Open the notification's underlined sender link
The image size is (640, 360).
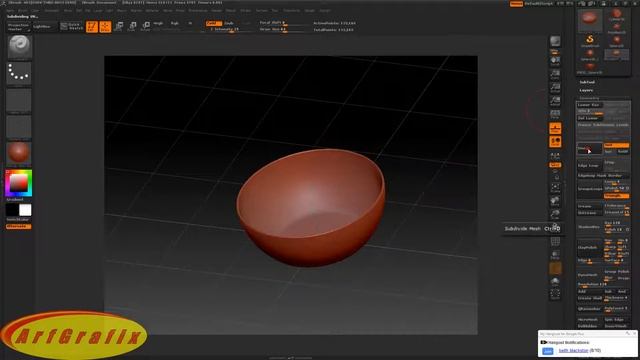pyautogui.click(x=573, y=351)
